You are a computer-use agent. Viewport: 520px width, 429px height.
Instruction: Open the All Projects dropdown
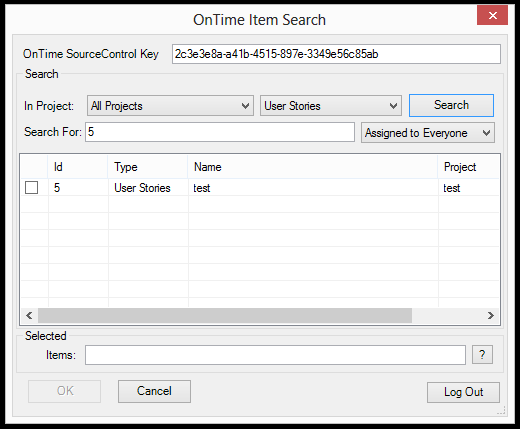170,106
